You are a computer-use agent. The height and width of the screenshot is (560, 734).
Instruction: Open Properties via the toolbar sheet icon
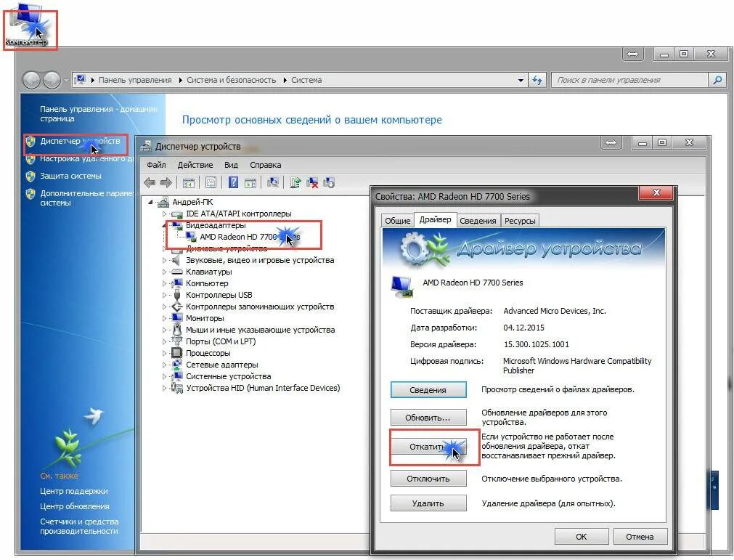coord(211,182)
